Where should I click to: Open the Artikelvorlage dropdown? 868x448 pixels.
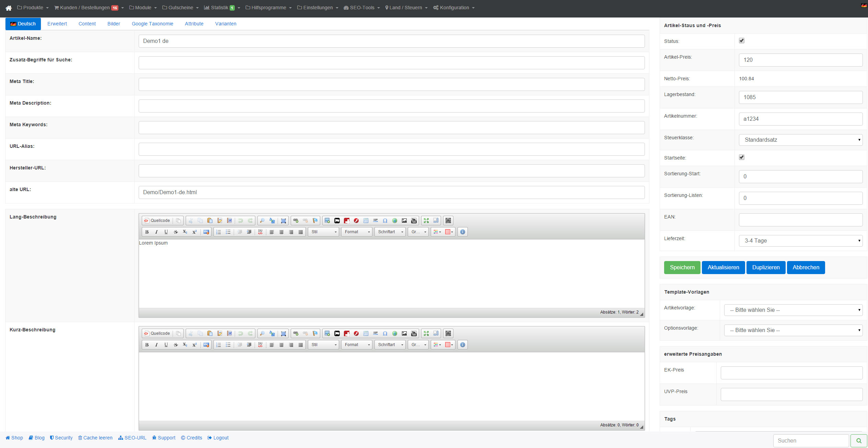pyautogui.click(x=793, y=310)
